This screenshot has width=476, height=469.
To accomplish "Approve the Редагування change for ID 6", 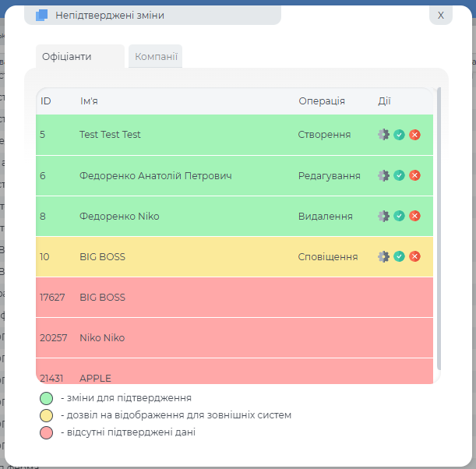I will (399, 175).
